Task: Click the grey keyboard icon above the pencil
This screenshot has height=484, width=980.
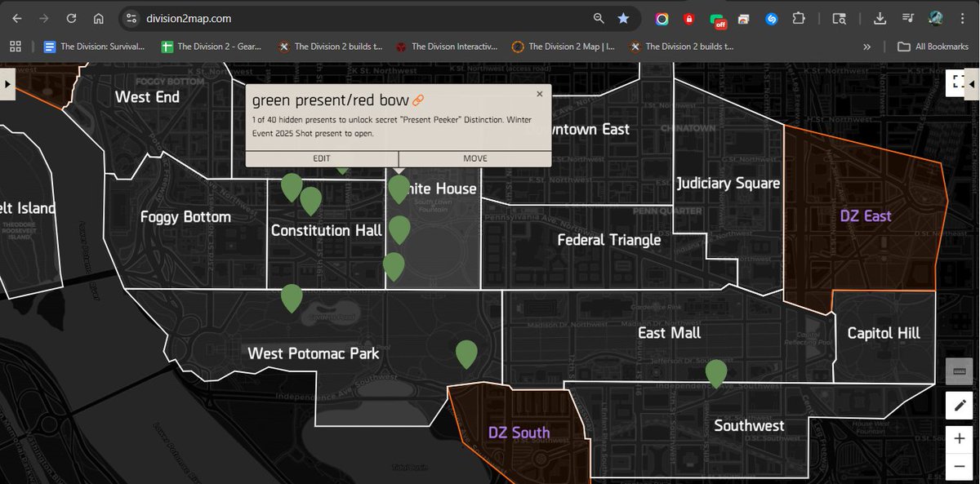Action: point(959,371)
